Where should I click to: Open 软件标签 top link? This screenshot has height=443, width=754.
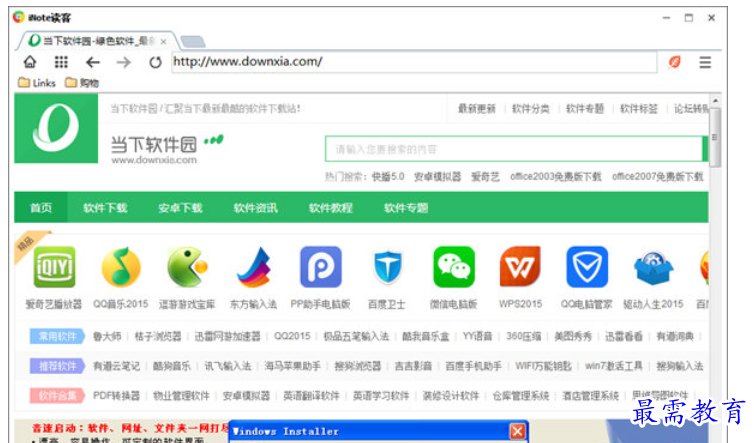coord(639,109)
